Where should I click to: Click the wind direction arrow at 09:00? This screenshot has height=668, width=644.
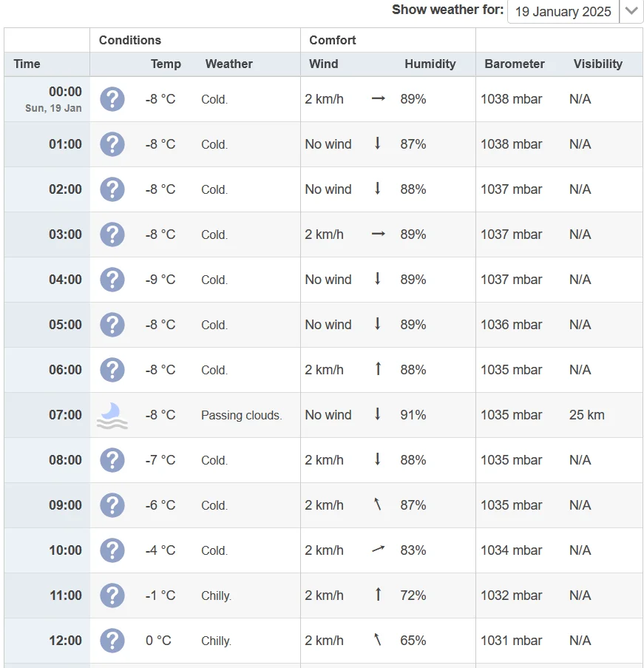click(378, 505)
